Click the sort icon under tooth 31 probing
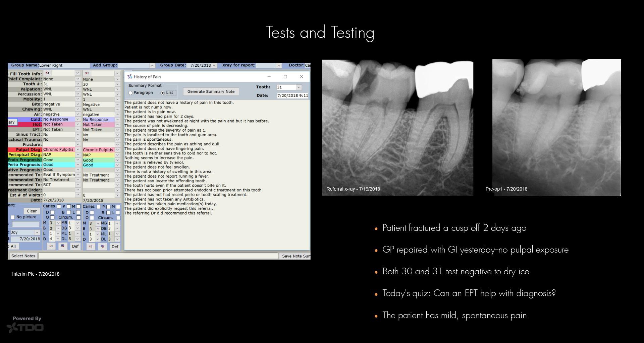 (51, 246)
